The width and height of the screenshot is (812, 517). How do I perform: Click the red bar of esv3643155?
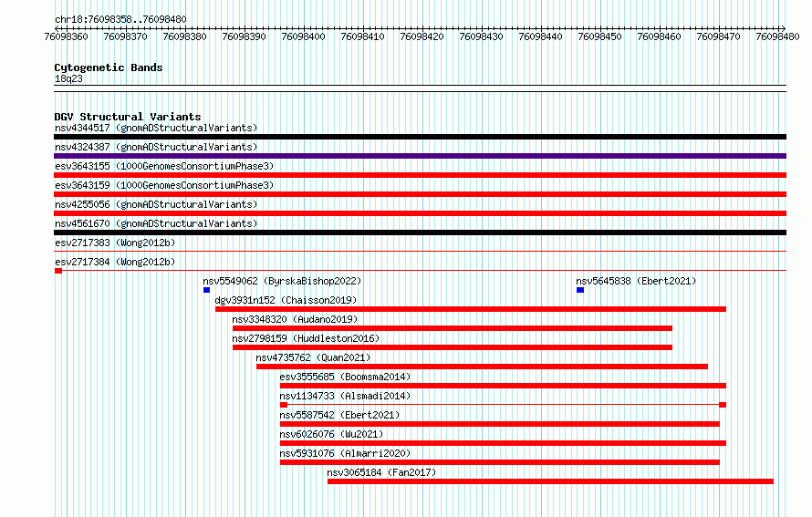point(420,175)
